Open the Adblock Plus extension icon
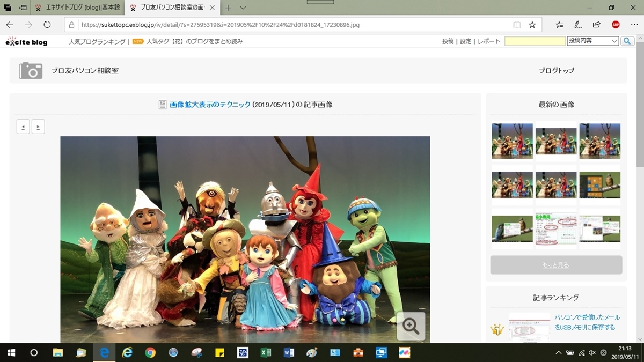 coord(616,25)
